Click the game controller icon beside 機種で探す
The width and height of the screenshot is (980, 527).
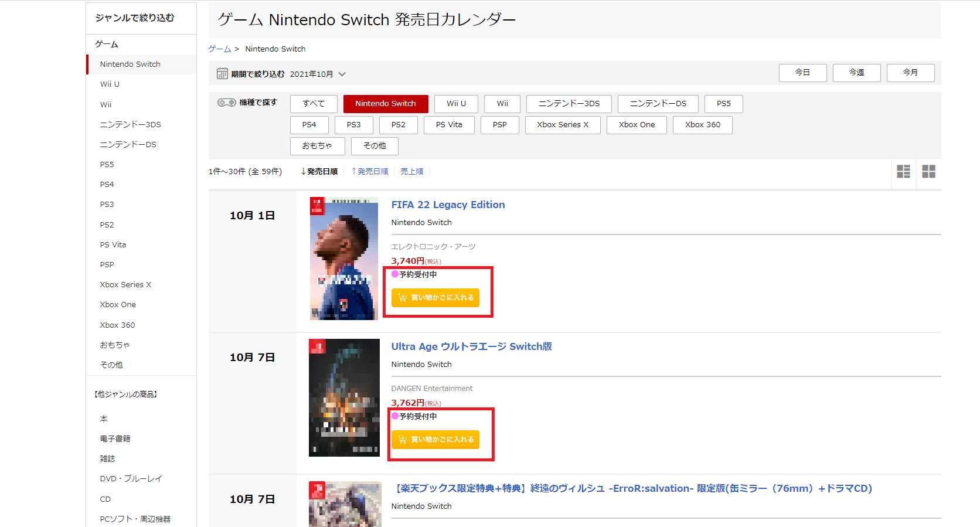(227, 103)
